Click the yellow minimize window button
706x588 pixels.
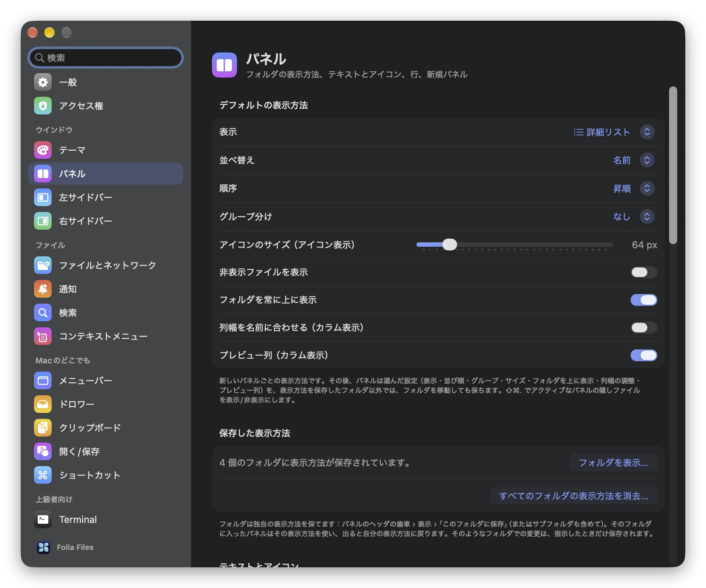(x=49, y=33)
